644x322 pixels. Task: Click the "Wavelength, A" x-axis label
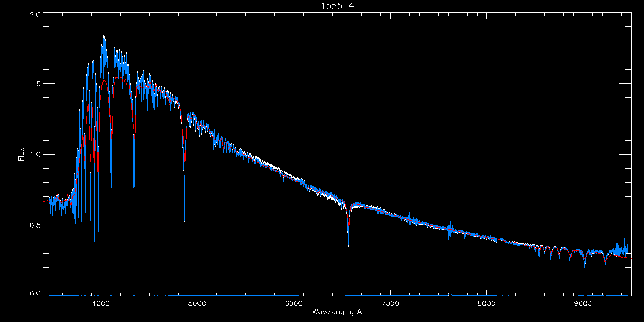pos(336,312)
